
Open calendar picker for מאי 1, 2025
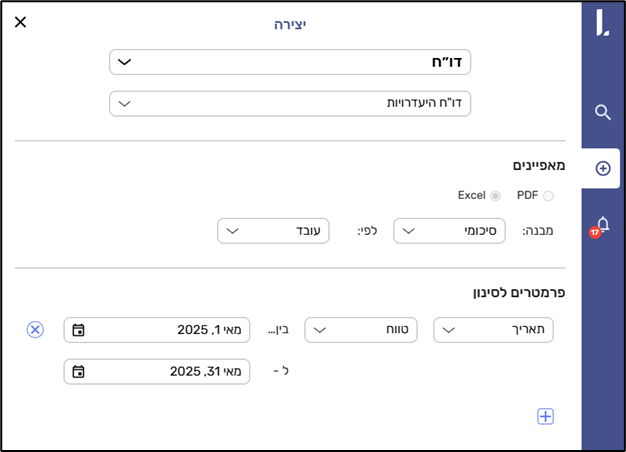tap(78, 330)
